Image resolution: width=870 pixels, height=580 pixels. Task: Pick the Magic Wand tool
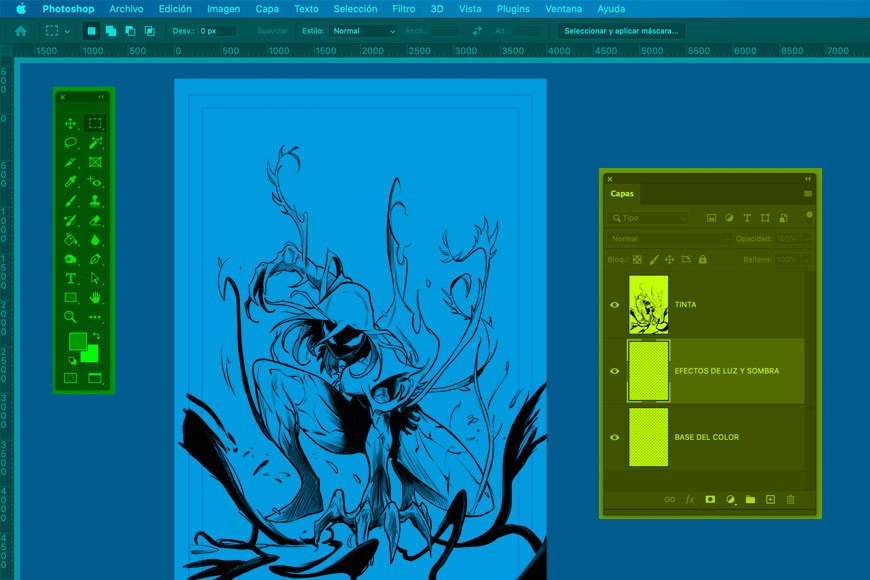[x=95, y=143]
